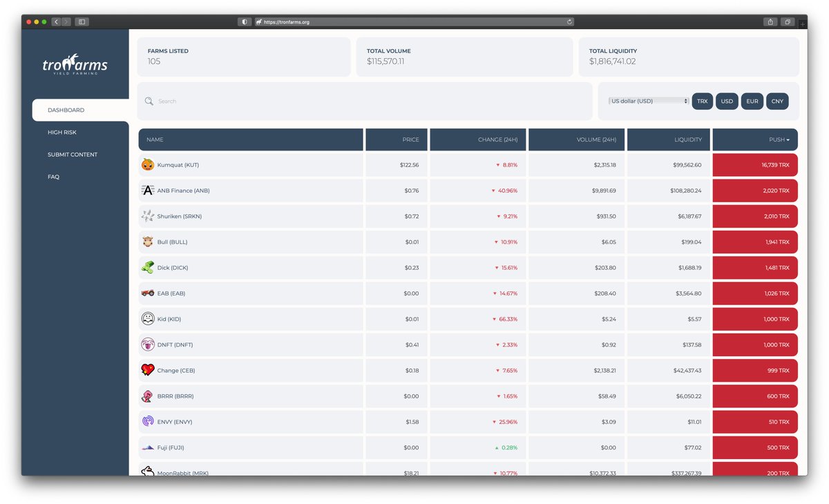Click the DNFT token icon

click(x=147, y=345)
